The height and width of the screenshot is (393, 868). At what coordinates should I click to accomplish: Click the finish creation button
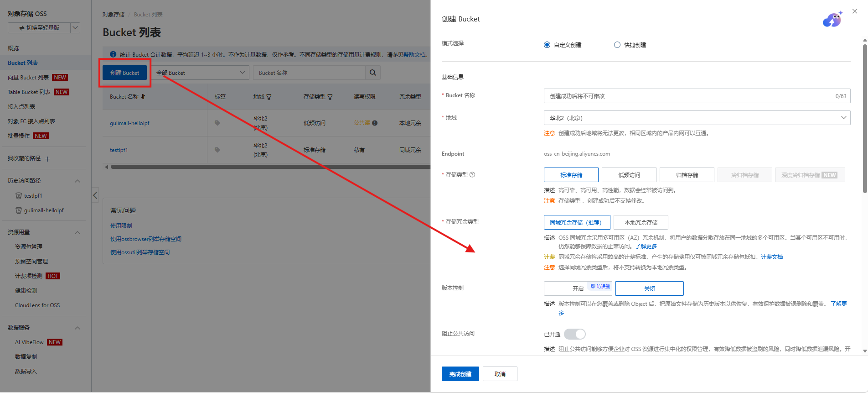coord(460,374)
